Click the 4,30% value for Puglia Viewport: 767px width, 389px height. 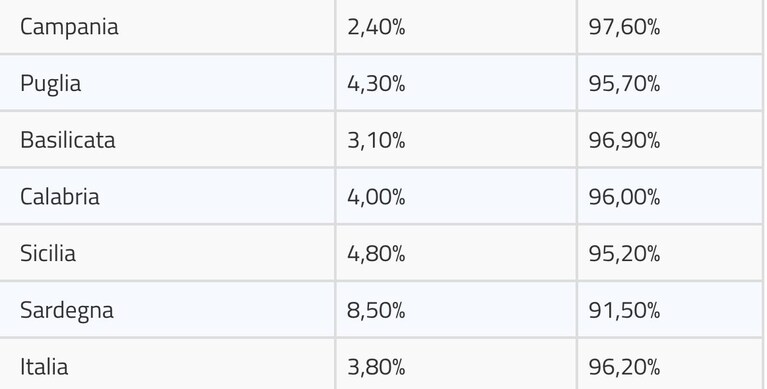376,84
